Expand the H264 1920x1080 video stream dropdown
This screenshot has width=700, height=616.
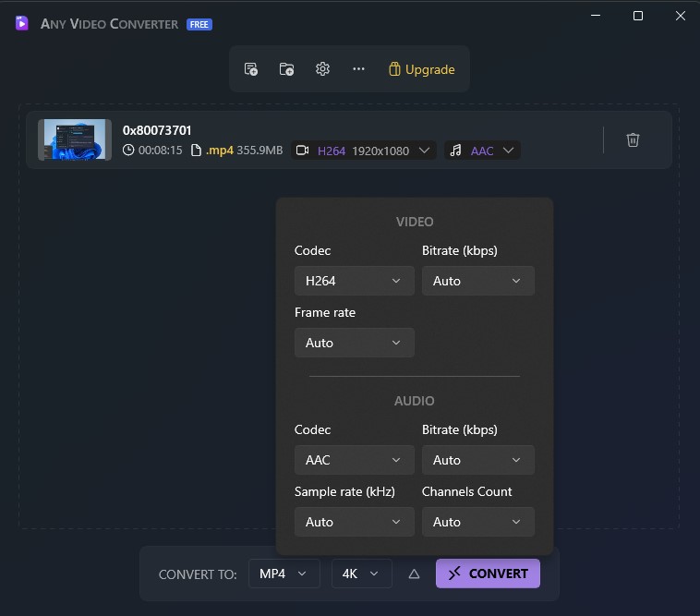(364, 151)
